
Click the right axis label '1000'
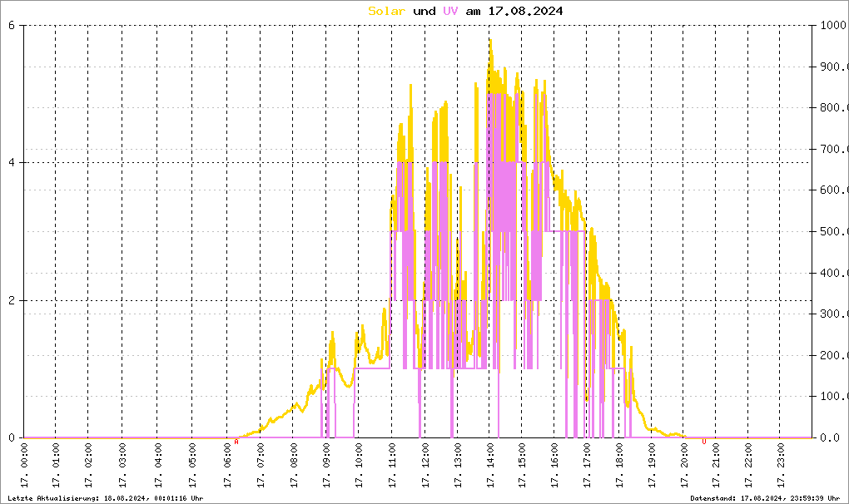pos(832,25)
